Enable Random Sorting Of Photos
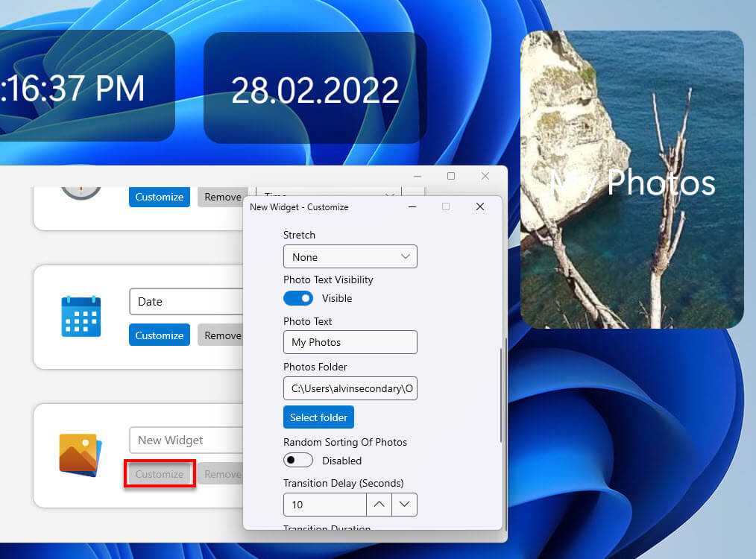 pos(298,461)
